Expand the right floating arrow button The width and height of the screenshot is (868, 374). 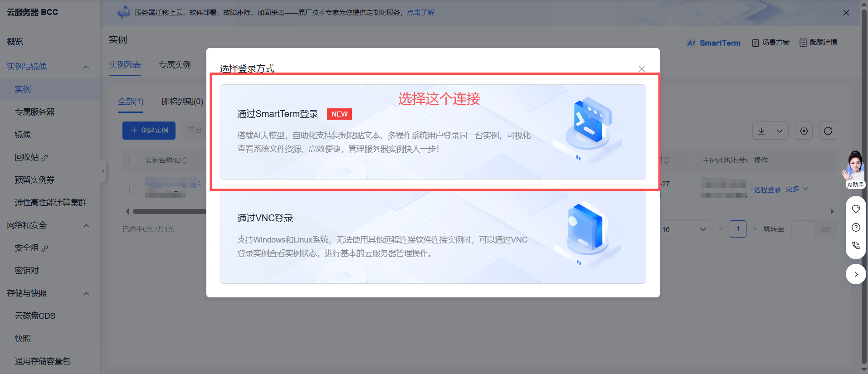[856, 274]
